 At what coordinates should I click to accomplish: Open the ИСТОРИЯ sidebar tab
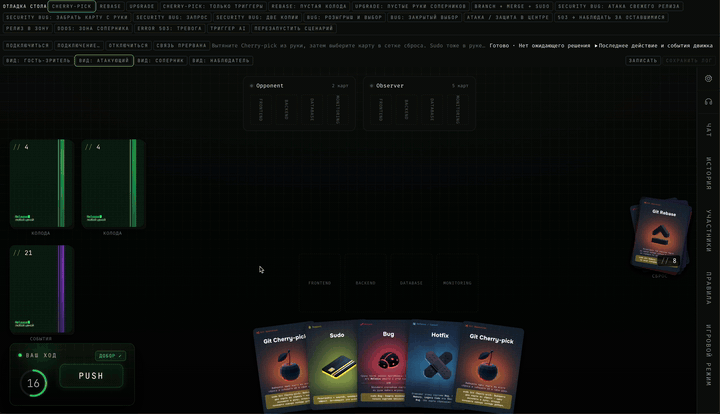708,173
